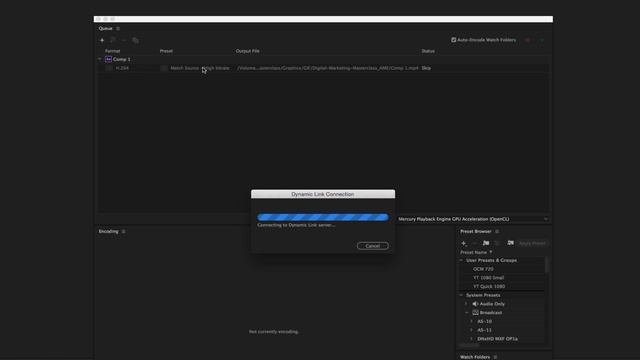This screenshot has height=360, width=640.
Task: Click the Dynamic Link Connection title bar
Action: click(323, 194)
